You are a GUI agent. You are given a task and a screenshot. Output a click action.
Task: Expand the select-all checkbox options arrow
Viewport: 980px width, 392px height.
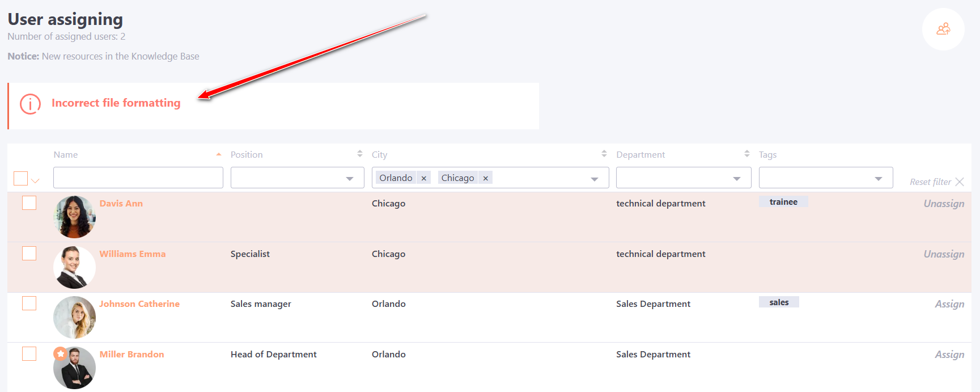[x=35, y=181]
